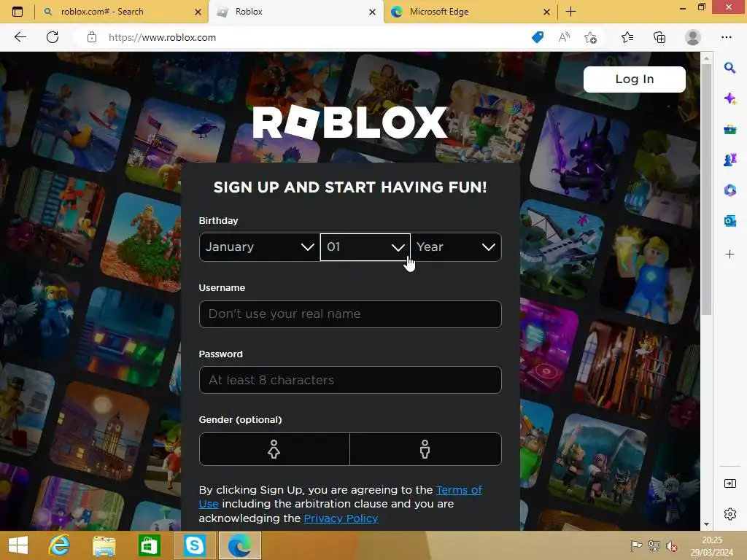Open the birthday Year dropdown
Screen dimensions: 747x560
pos(456,246)
